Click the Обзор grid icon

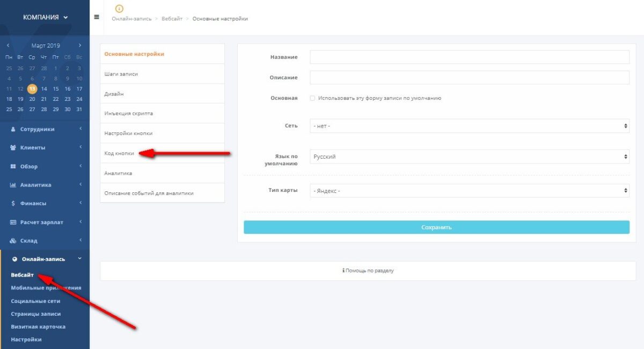13,166
